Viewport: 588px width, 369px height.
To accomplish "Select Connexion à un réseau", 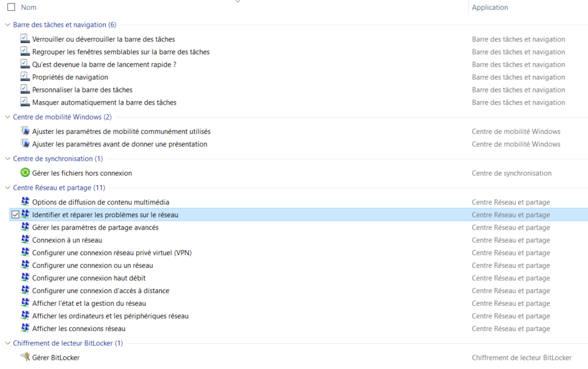I will tap(67, 240).
